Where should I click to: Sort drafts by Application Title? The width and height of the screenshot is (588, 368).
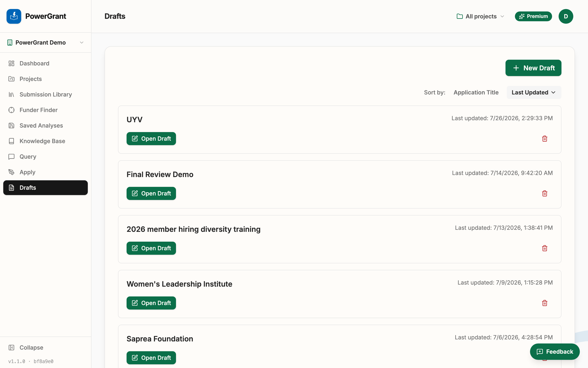476,92
